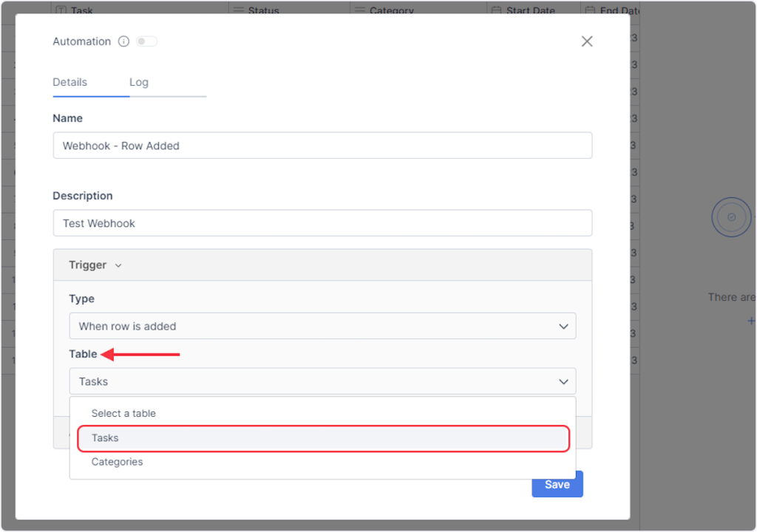This screenshot has width=757, height=532.
Task: Click the Name field with Webhook - Row Added
Action: (322, 146)
